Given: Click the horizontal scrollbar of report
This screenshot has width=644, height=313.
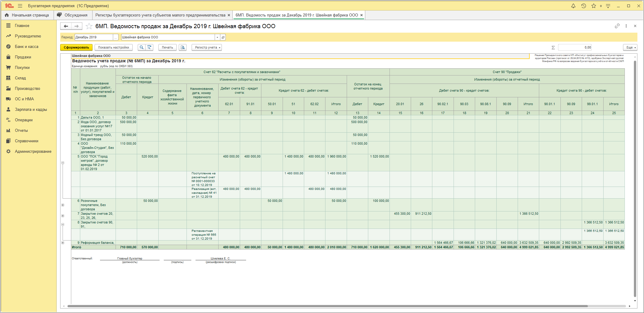Looking at the screenshot, I should click(x=327, y=306).
